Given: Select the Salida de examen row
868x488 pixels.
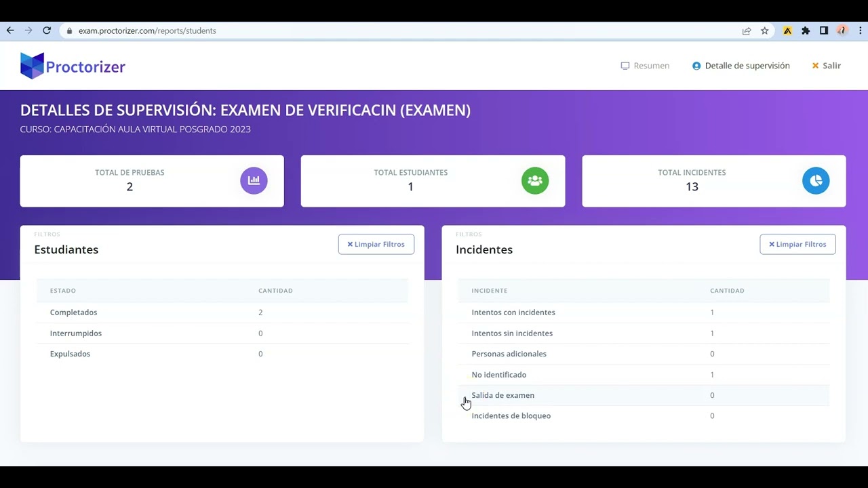Looking at the screenshot, I should pos(644,395).
